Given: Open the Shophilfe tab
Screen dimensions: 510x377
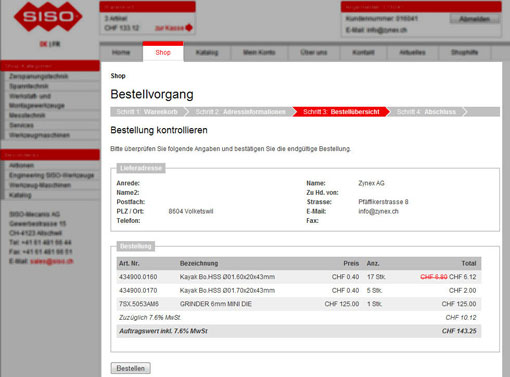Looking at the screenshot, I should point(464,52).
